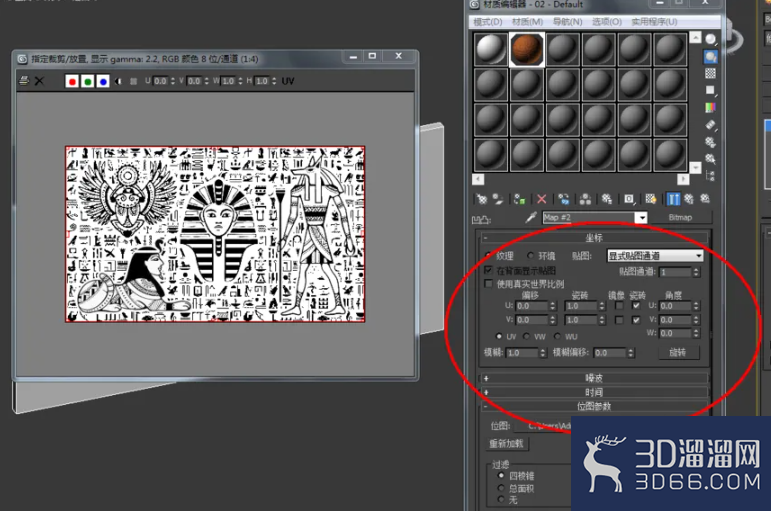
Task: Enable the V 镜像 mirror checkbox
Action: tap(619, 320)
